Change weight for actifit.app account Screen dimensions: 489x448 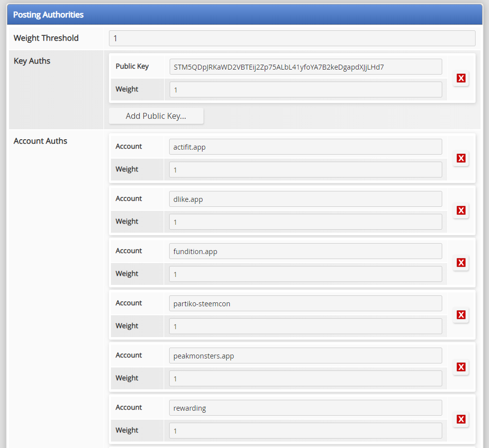(305, 170)
